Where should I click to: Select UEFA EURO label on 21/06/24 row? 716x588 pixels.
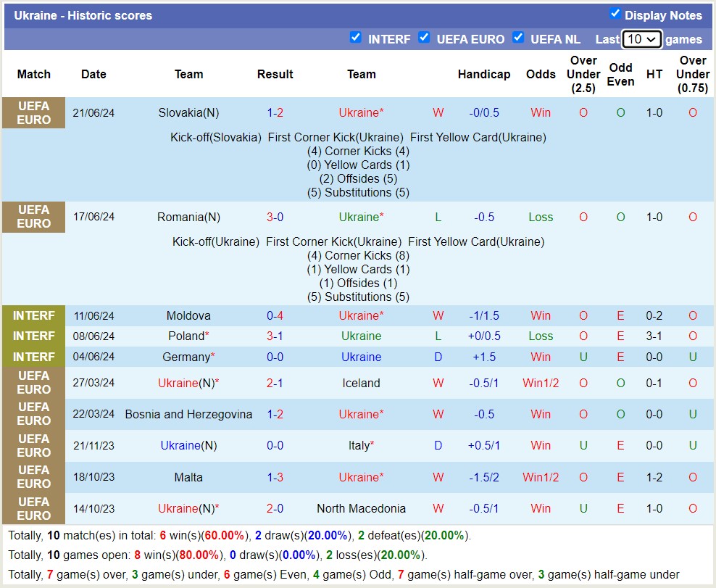33,112
